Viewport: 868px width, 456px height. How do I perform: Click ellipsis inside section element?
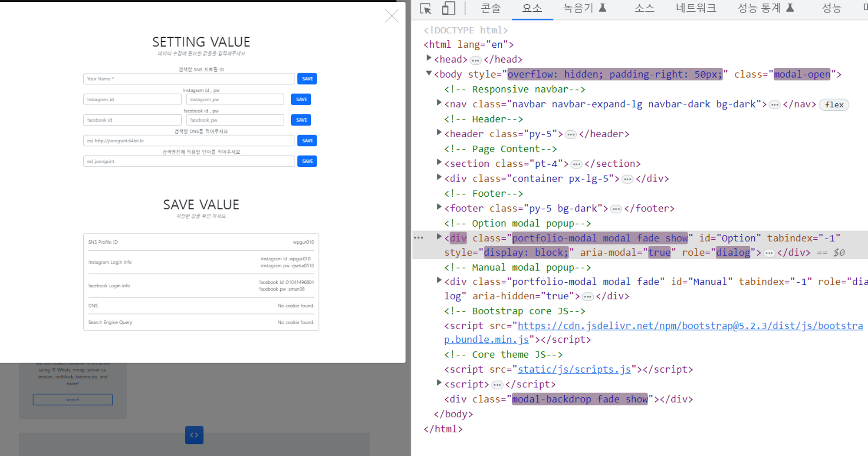pos(576,165)
